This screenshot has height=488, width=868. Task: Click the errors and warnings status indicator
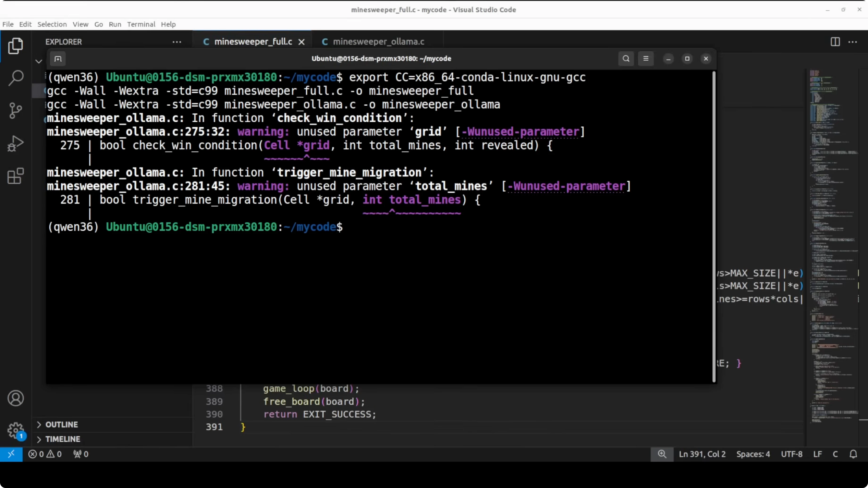pos(45,454)
